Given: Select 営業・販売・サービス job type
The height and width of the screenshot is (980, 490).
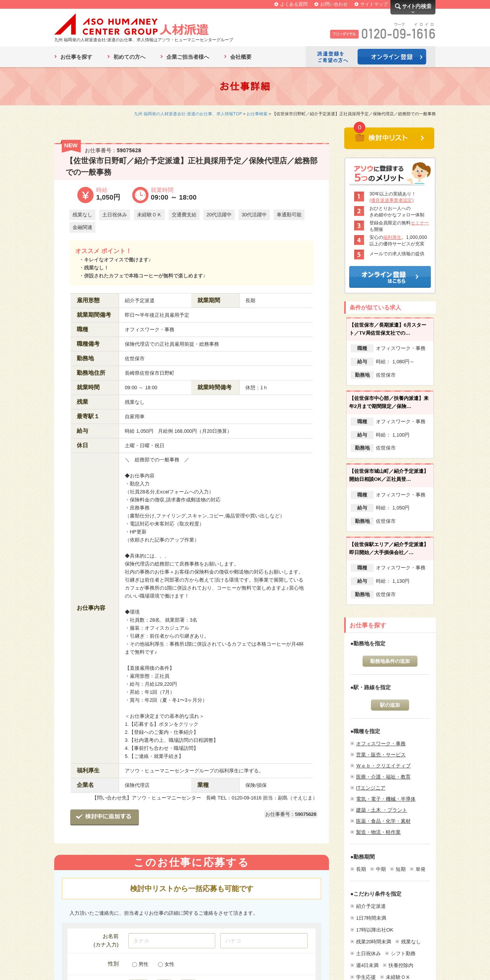Looking at the screenshot, I should 381,754.
